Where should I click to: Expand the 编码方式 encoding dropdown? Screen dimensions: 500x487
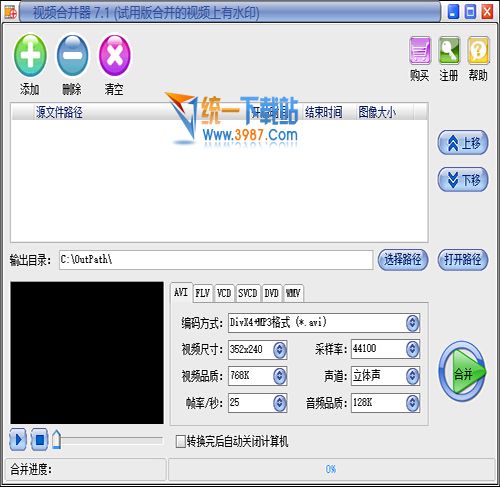tap(412, 323)
